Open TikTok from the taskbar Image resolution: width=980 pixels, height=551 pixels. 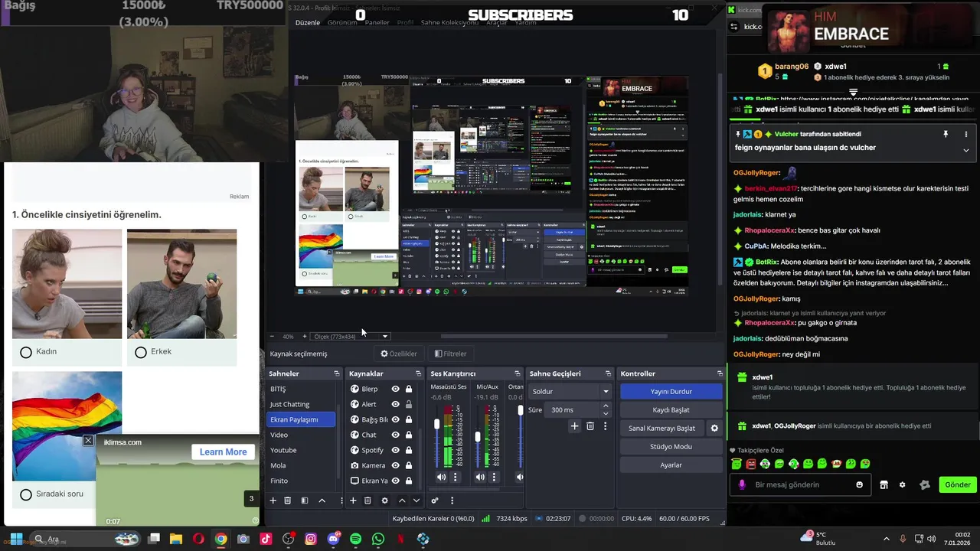click(266, 539)
